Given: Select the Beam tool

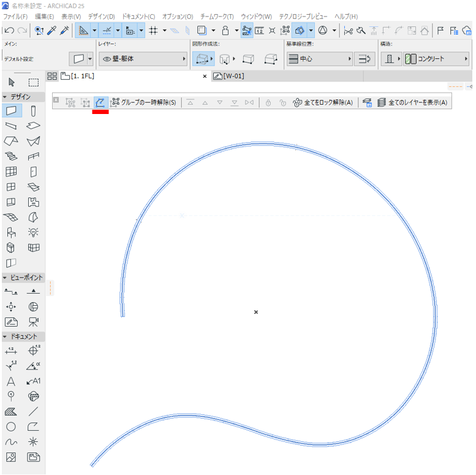Looking at the screenshot, I should (12, 126).
